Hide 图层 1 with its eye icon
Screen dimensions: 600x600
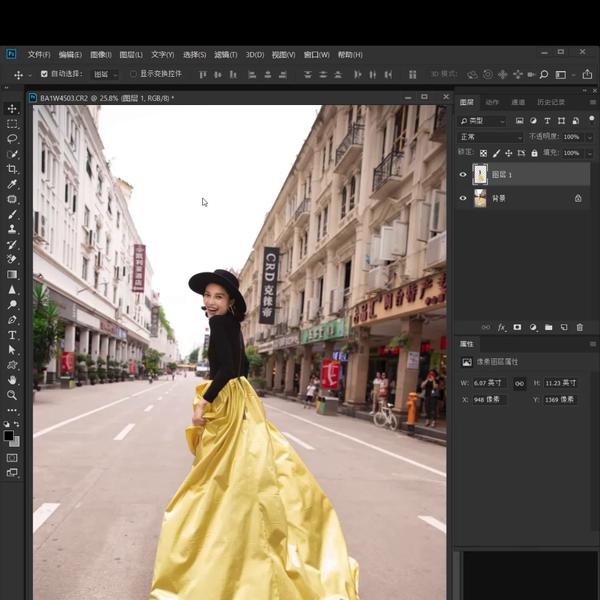(463, 175)
